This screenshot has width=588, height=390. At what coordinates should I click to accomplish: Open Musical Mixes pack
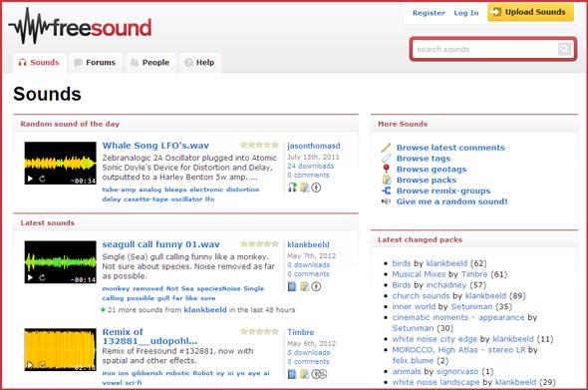419,274
